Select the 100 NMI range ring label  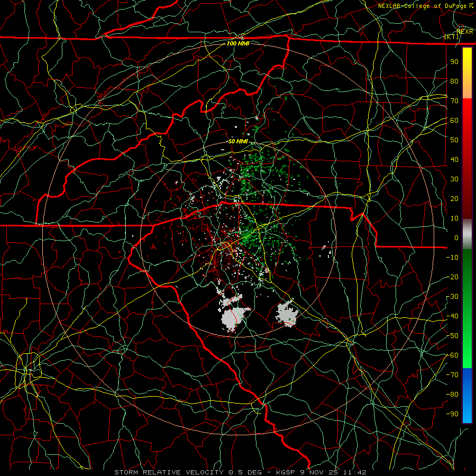point(238,43)
